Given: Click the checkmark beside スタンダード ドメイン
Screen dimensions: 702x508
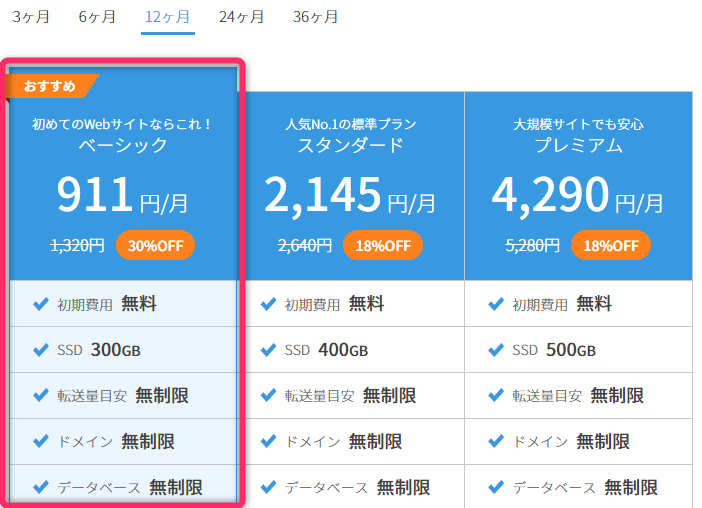Looking at the screenshot, I should [x=268, y=441].
